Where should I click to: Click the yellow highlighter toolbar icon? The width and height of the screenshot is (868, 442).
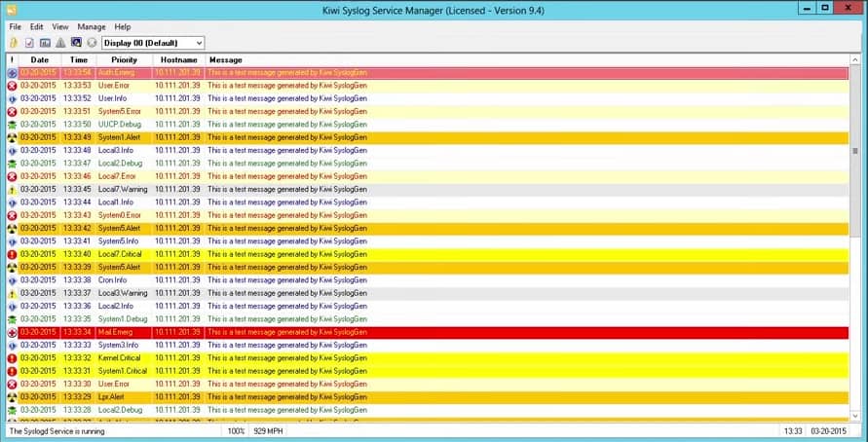click(14, 43)
